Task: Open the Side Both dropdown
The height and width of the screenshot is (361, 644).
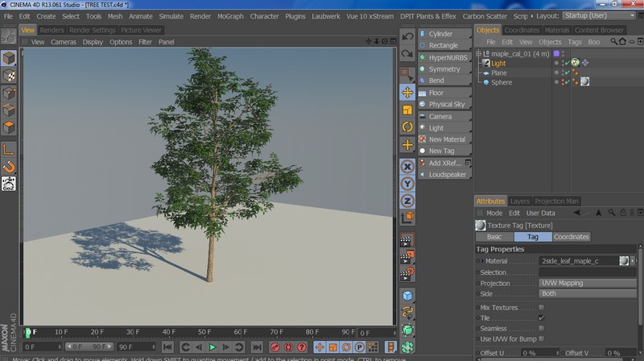Action: point(588,293)
